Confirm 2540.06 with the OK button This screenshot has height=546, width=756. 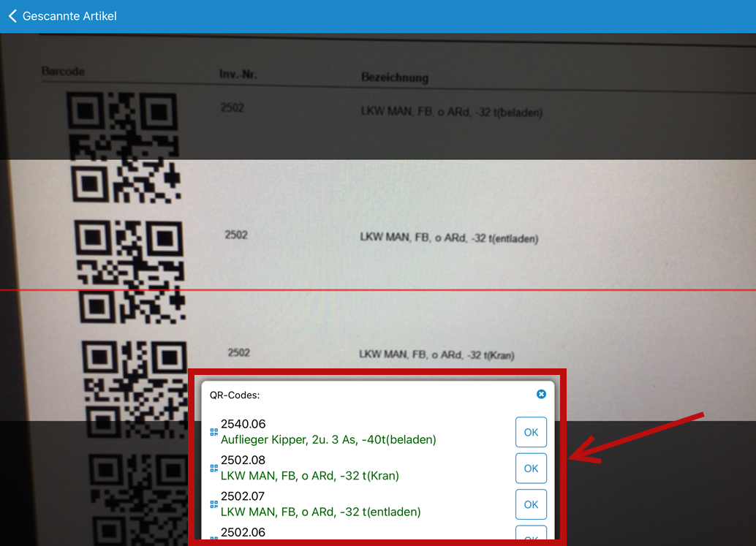[531, 432]
